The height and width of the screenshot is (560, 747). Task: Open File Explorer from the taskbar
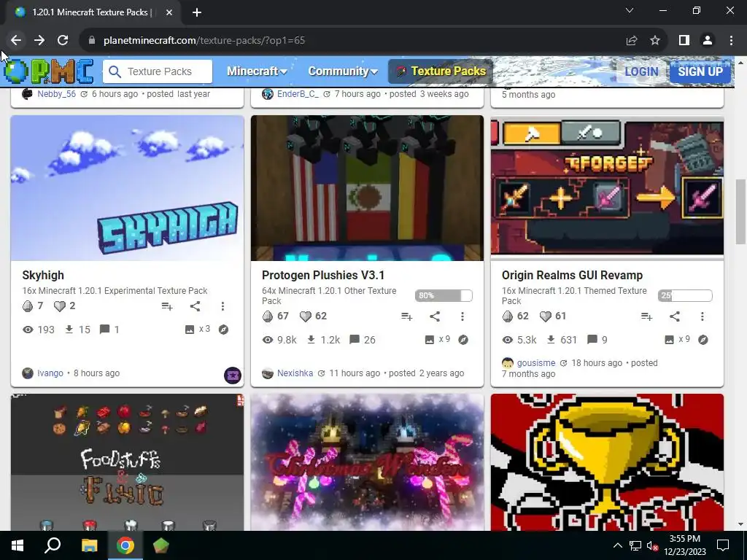tap(89, 545)
